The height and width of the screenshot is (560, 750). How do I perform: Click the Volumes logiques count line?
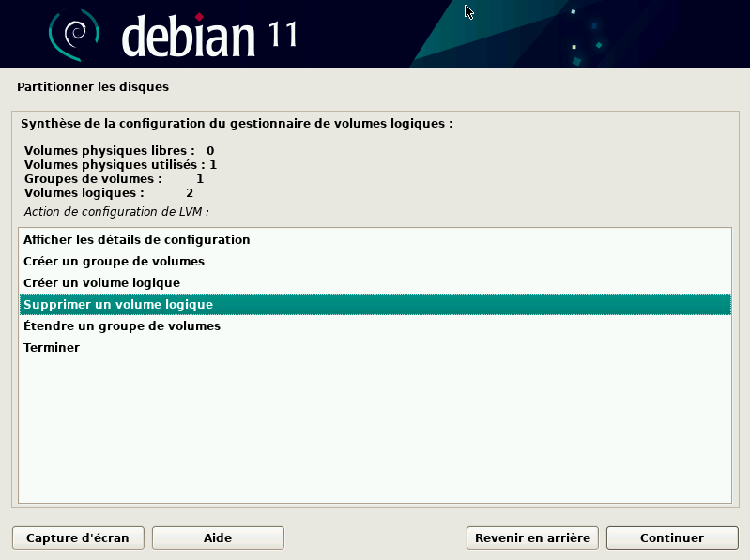pyautogui.click(x=108, y=192)
